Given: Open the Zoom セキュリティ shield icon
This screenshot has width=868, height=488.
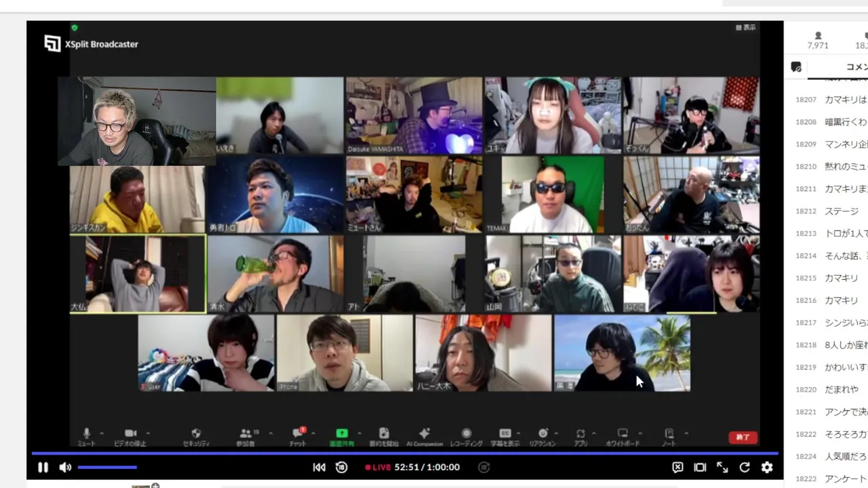Looking at the screenshot, I should [196, 433].
